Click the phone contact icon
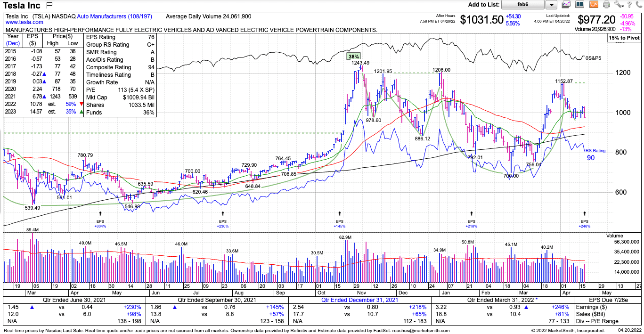Viewport: 644px width, 334px height. pyautogui.click(x=639, y=5)
